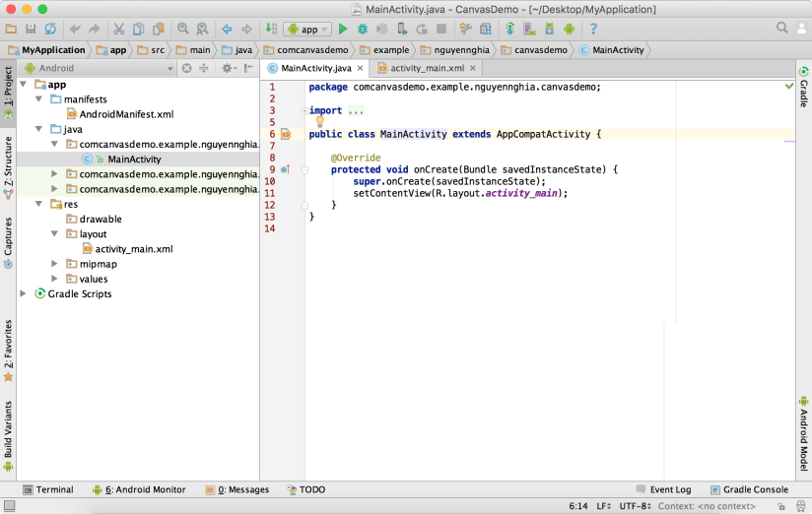Open Project panel gear settings menu
This screenshot has height=514, width=812.
(229, 68)
